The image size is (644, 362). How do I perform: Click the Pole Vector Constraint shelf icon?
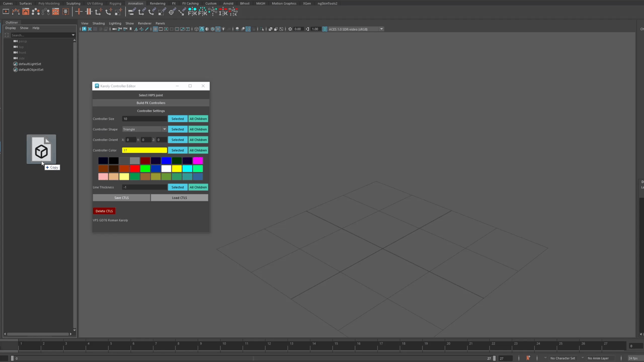click(182, 12)
